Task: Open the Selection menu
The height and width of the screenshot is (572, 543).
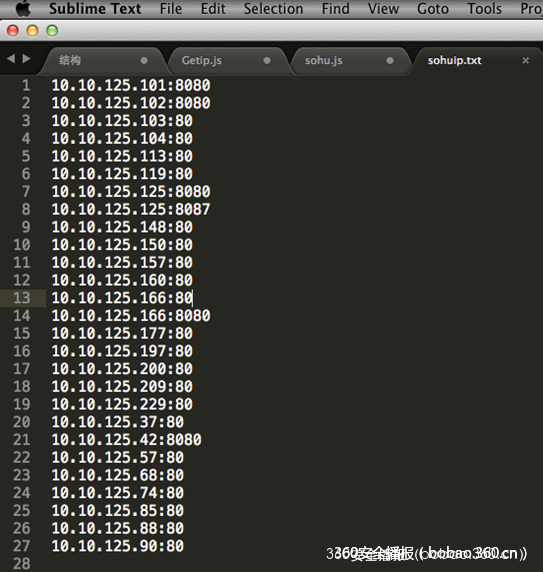Action: [273, 8]
